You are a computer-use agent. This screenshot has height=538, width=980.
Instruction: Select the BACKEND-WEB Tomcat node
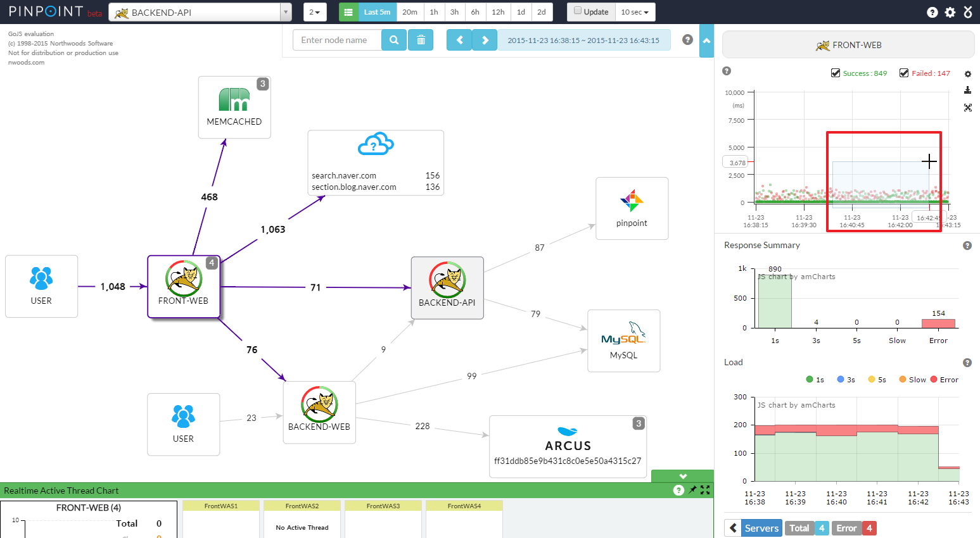click(x=319, y=412)
